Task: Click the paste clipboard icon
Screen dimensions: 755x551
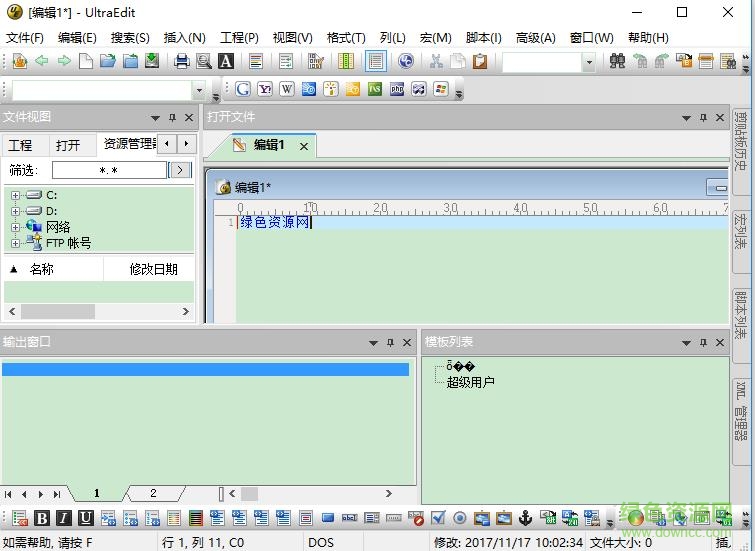Action: pyautogui.click(x=480, y=61)
